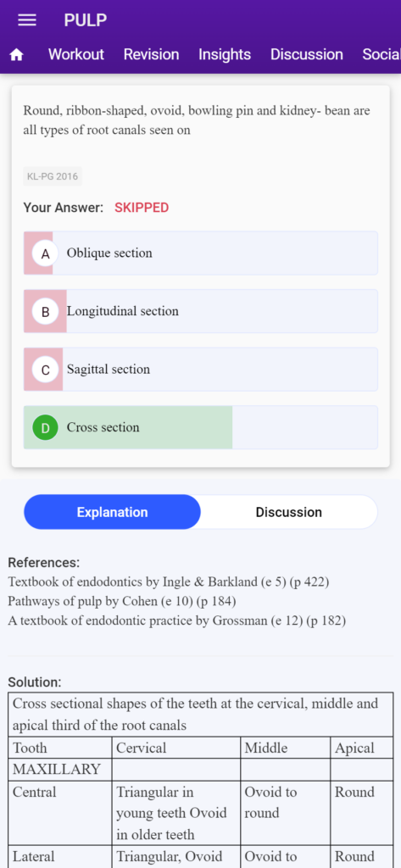Open the Revision tab
Viewport: 401px width, 868px height.
coord(151,54)
